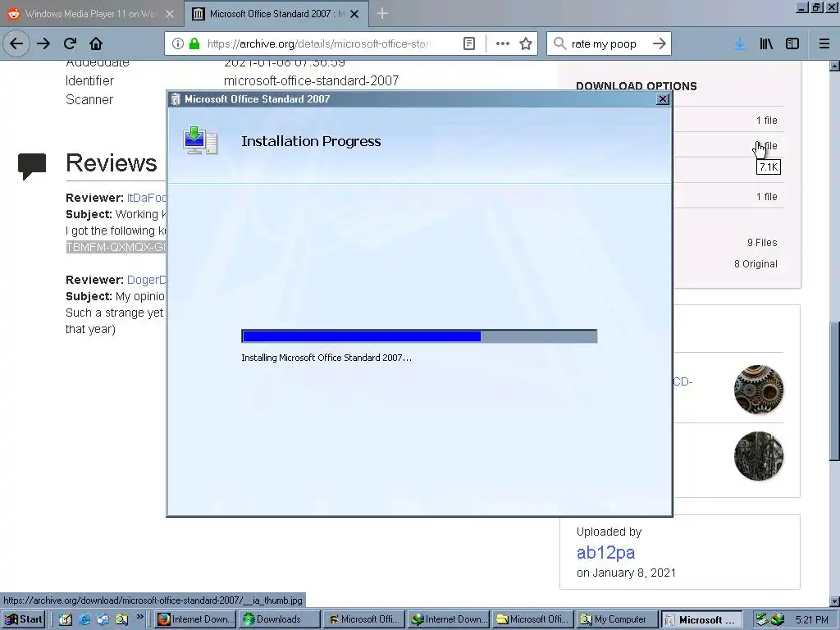
Task: Close the Windows Media Player 11 tab
Action: click(170, 14)
